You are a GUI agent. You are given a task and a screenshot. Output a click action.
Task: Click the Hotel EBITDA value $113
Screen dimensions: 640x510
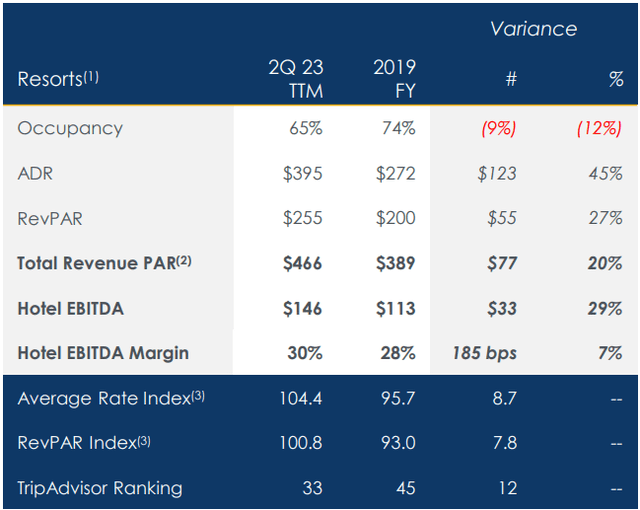pyautogui.click(x=396, y=308)
